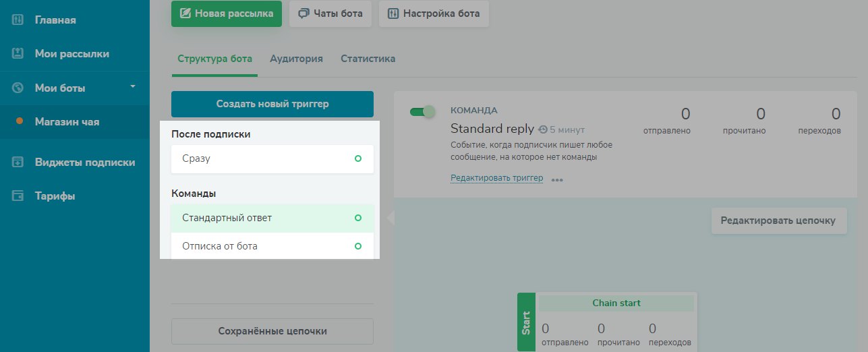
Task: Toggle the Сразу trigger status circle
Action: [x=358, y=158]
